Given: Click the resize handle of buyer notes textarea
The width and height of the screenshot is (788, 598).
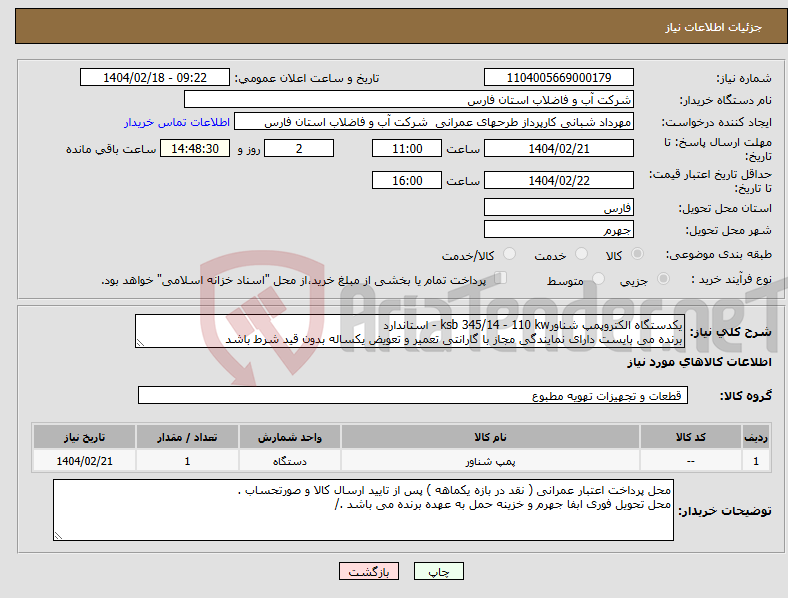Looking at the screenshot, I should pos(58,536).
